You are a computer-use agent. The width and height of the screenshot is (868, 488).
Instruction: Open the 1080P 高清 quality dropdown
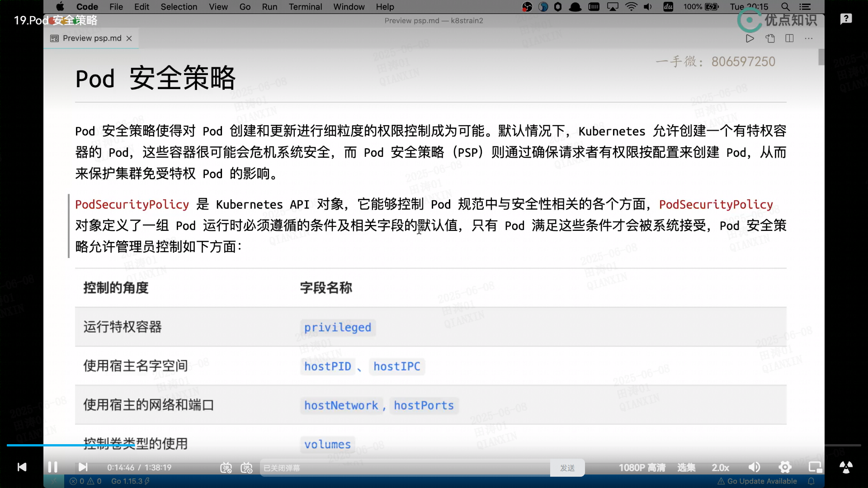tap(642, 468)
